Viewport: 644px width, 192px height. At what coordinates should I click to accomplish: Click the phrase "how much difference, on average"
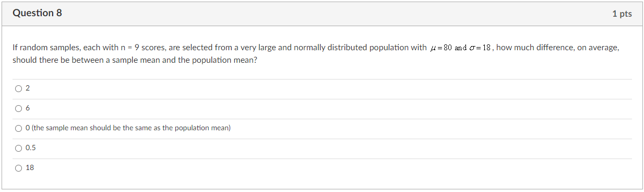[x=558, y=48]
